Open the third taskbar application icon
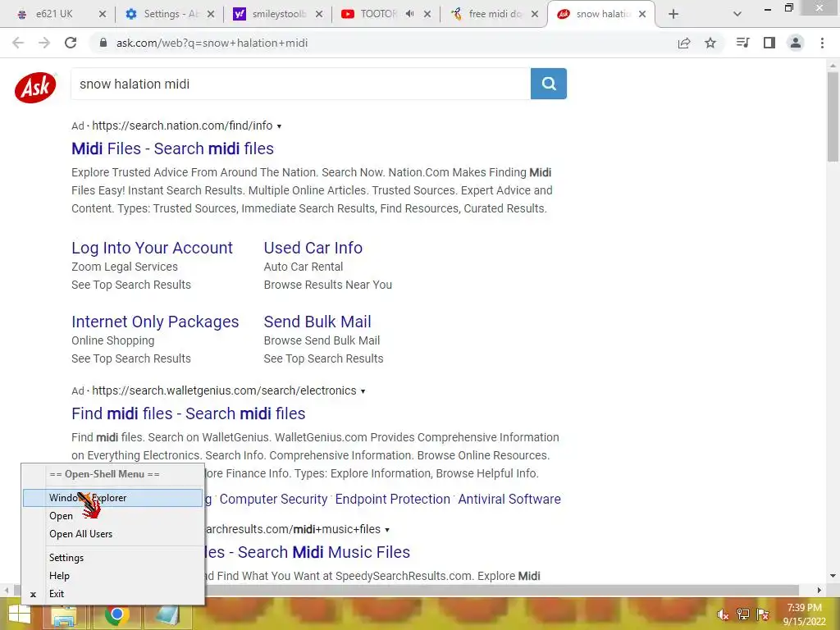Viewport: 840px width, 630px height. tap(167, 615)
